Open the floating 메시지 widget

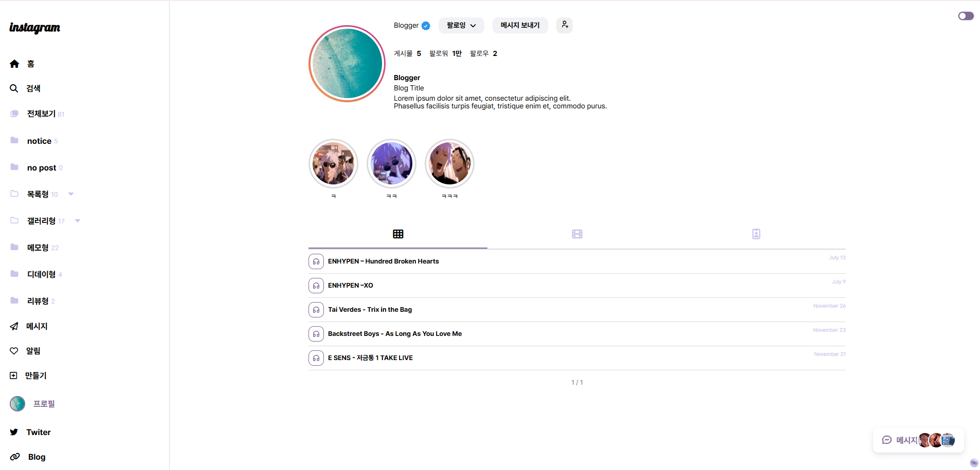(918, 440)
